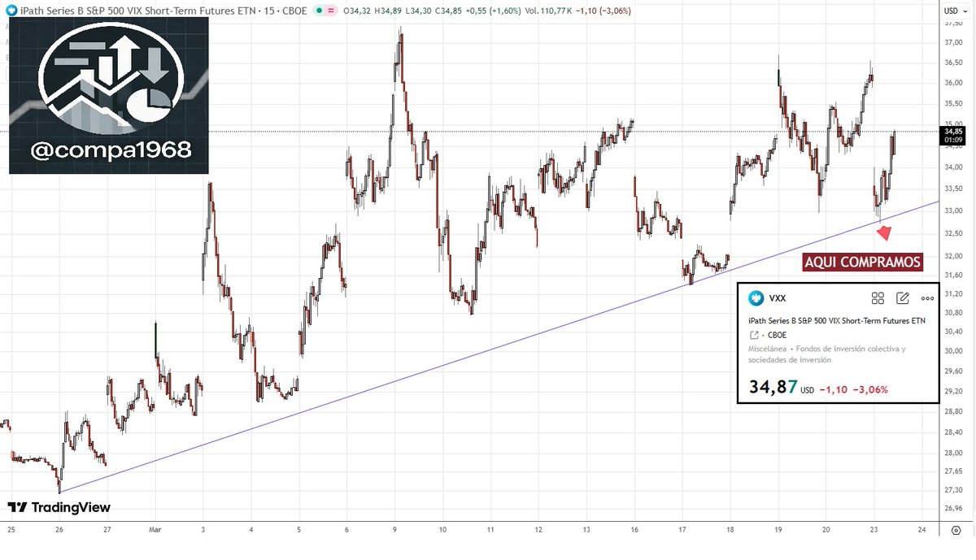Click the edit note pencil icon in VXX panel

click(x=902, y=298)
